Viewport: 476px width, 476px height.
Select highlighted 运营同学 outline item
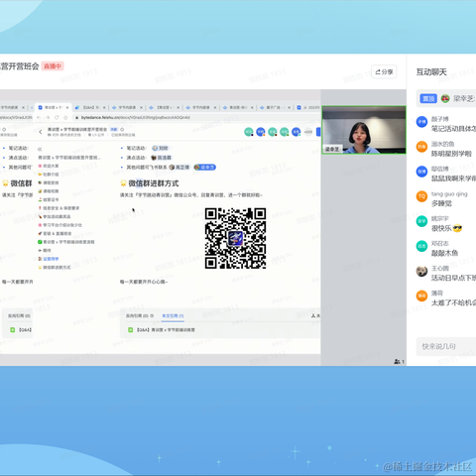pos(49,259)
